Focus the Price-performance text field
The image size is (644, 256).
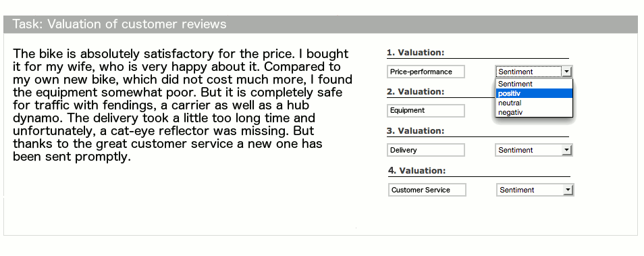425,72
